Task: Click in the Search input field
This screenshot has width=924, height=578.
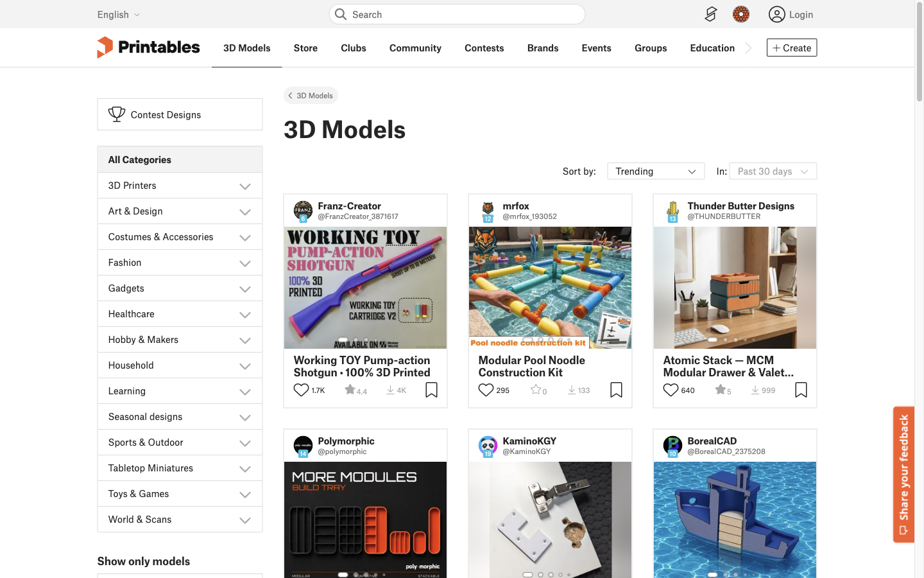Action: click(x=457, y=14)
